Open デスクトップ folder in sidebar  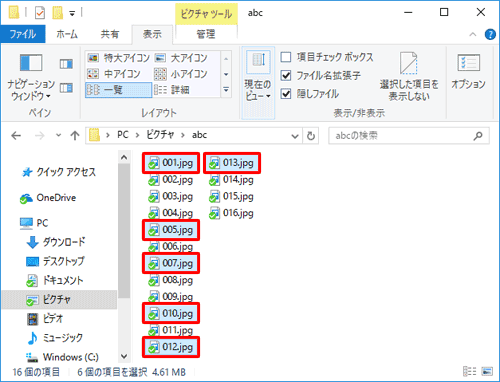pyautogui.click(x=55, y=261)
